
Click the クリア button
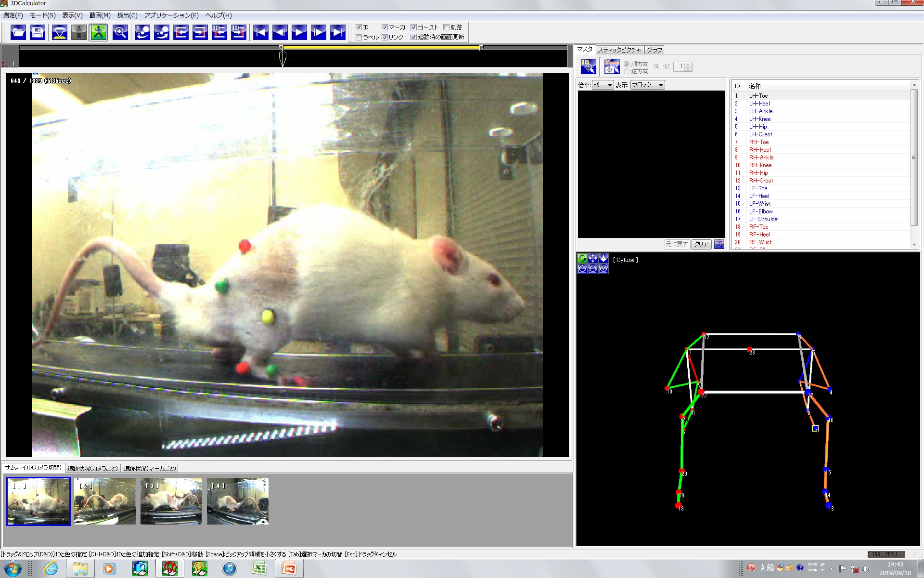click(701, 244)
